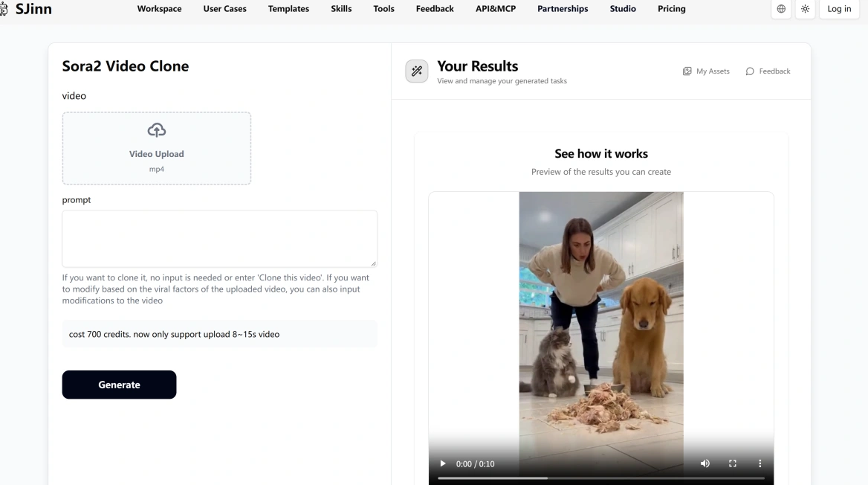Viewport: 868px width, 485px height.
Task: Open the video more options menu
Action: [759, 463]
